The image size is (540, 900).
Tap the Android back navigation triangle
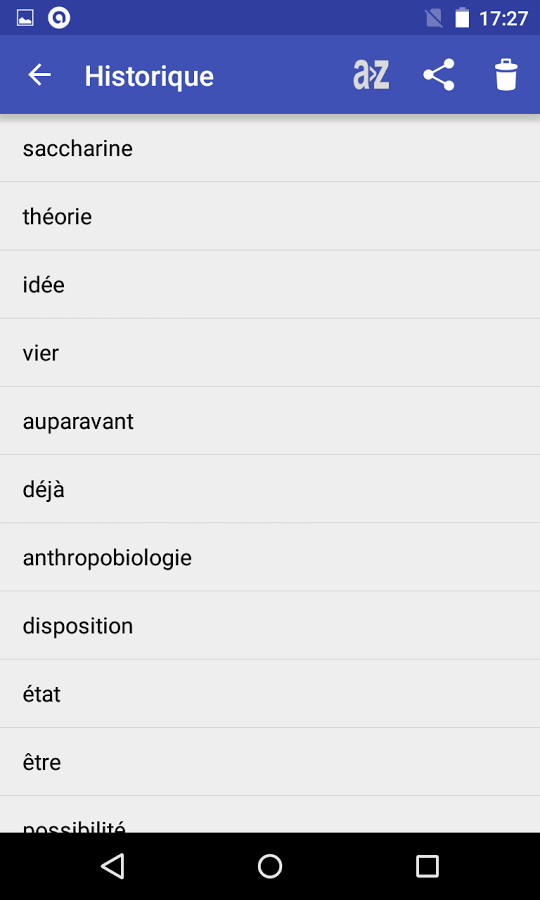[x=112, y=866]
